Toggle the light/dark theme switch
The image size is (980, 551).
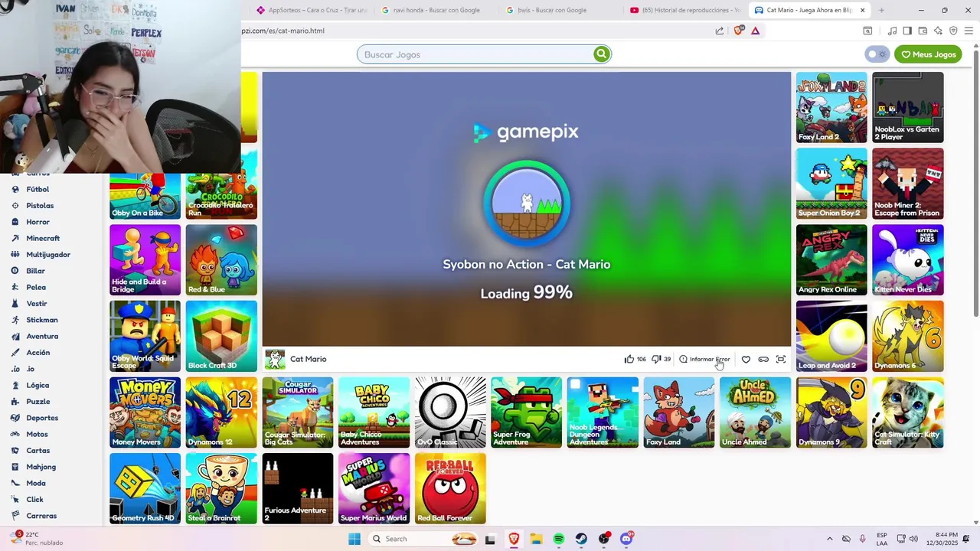point(877,54)
